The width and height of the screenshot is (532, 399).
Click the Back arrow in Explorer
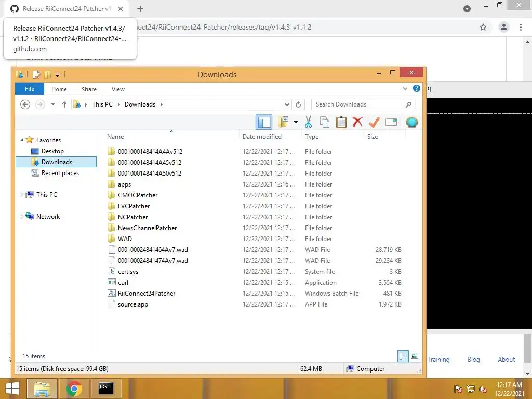[x=25, y=104]
